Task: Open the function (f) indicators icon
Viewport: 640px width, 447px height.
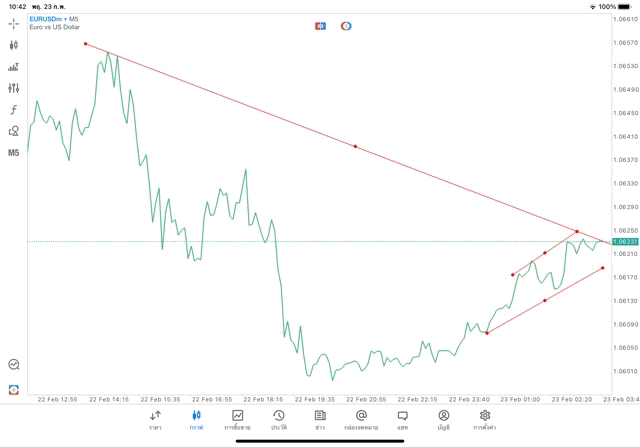Action: (x=13, y=110)
